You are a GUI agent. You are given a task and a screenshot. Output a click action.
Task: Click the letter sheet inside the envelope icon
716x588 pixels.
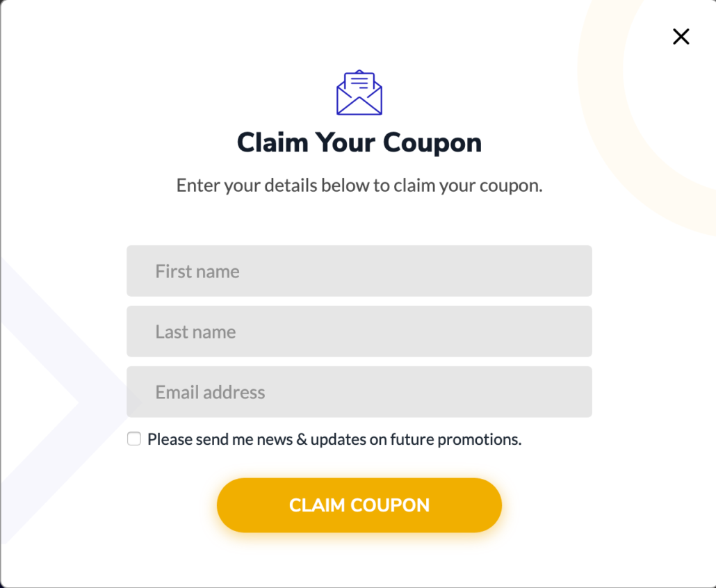pos(359,81)
